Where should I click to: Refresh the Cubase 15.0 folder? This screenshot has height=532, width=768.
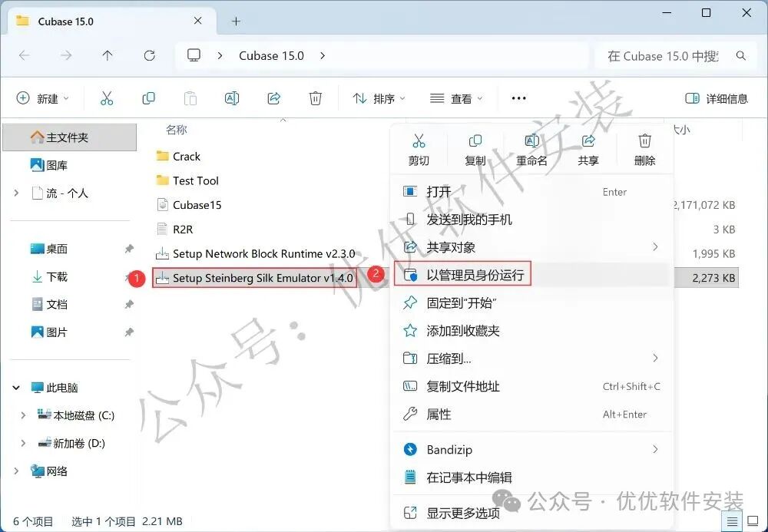(x=150, y=56)
